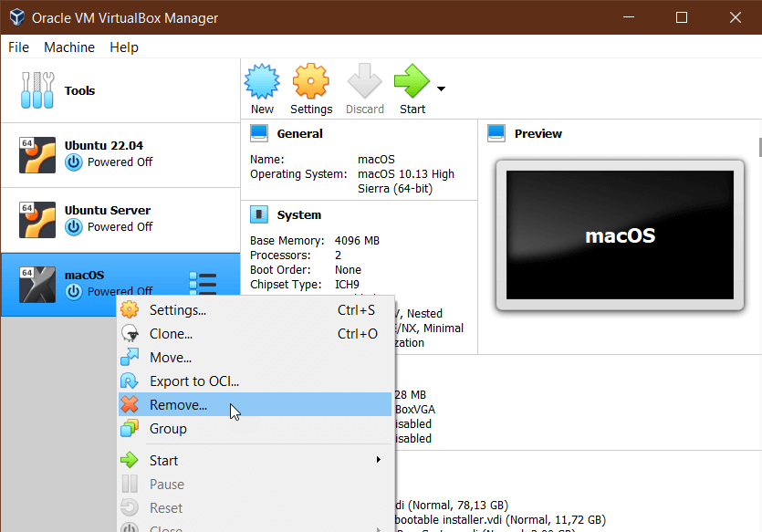Click the Boot Order value None
Viewport: 762px width, 532px height.
pos(348,269)
